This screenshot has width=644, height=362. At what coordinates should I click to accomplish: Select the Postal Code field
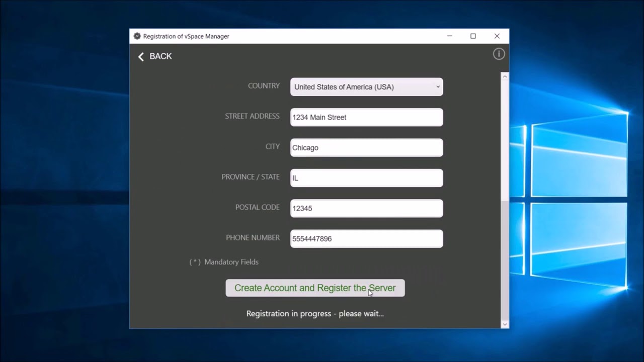click(367, 208)
